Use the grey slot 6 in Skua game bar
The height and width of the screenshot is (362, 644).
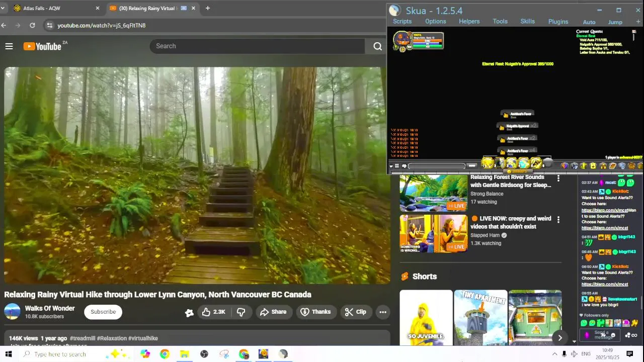point(548,163)
